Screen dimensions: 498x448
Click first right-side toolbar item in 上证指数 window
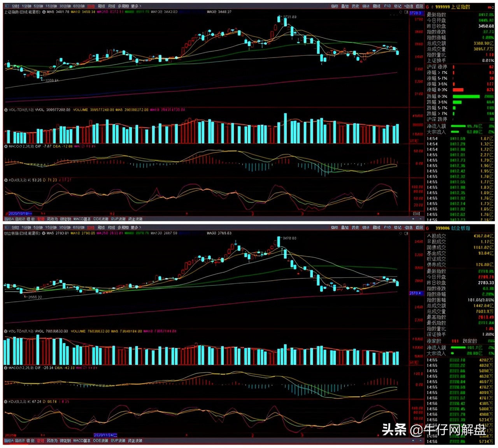[x=335, y=6]
